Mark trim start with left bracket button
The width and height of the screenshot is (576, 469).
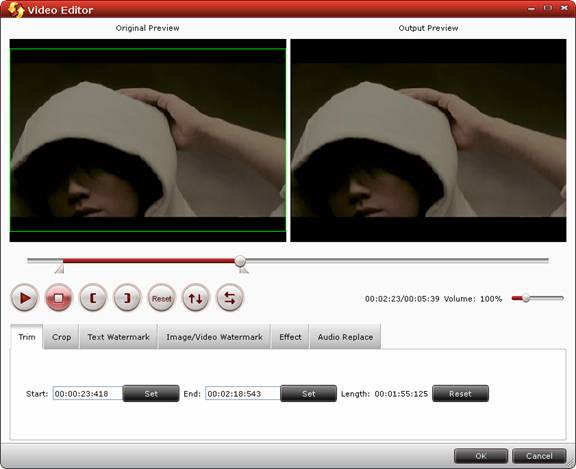click(x=93, y=297)
